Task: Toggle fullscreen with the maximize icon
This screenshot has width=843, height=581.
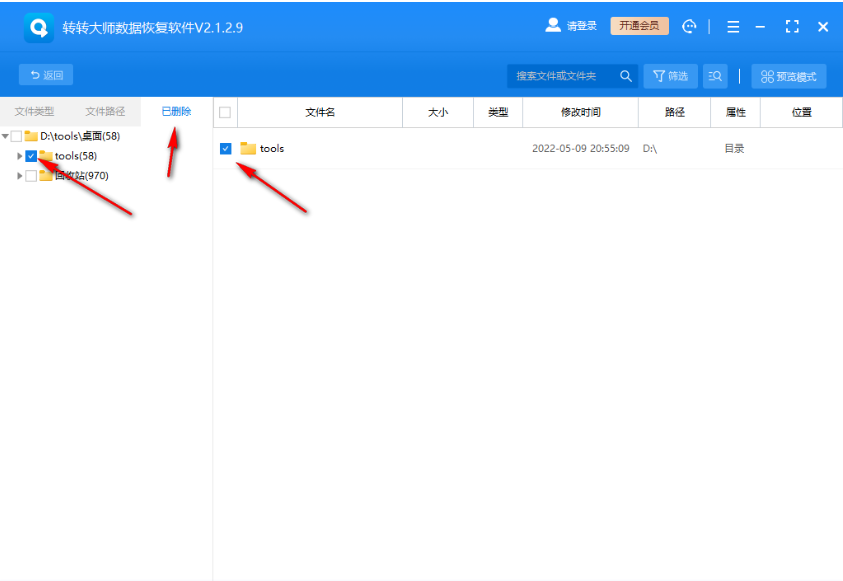Action: coord(792,26)
